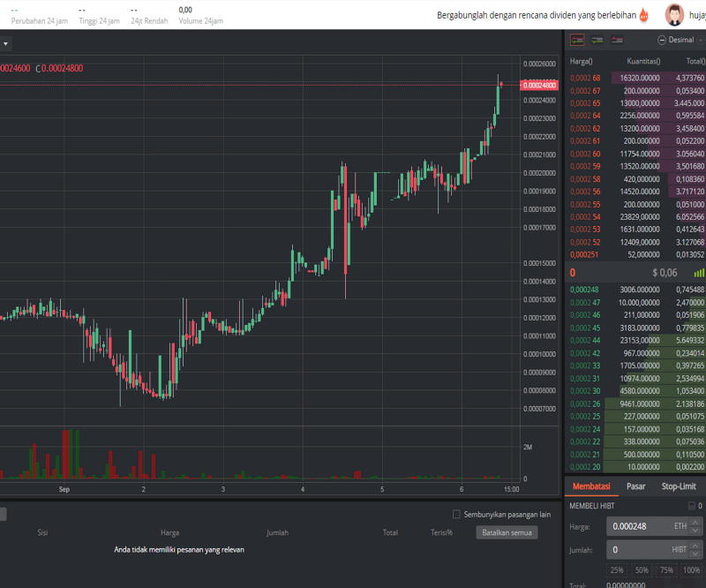
Task: Click quantity 23829,0000 in sell orders
Action: (639, 216)
